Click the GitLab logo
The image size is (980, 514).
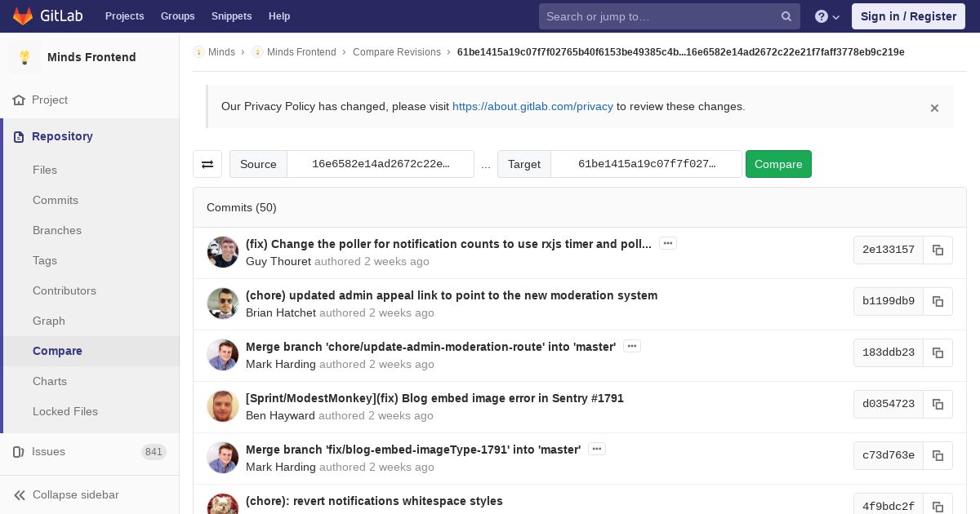click(46, 16)
